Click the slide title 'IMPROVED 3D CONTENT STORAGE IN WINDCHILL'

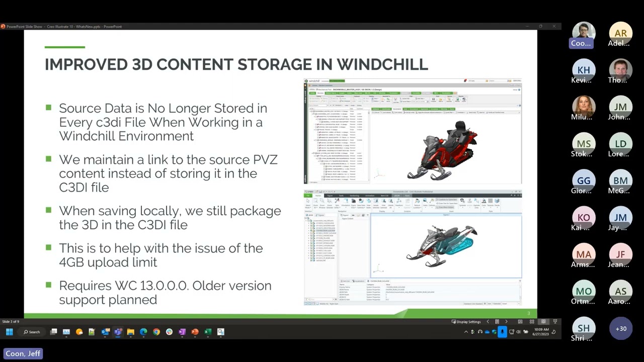coord(236,64)
